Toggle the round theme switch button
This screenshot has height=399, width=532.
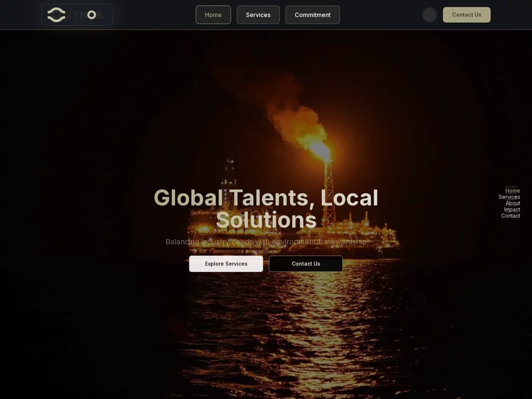coord(429,15)
